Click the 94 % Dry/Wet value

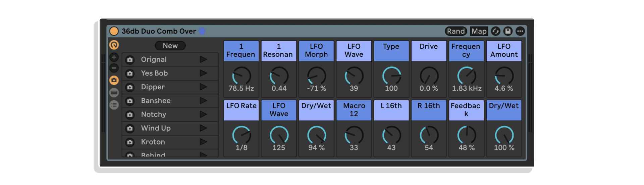(316, 148)
